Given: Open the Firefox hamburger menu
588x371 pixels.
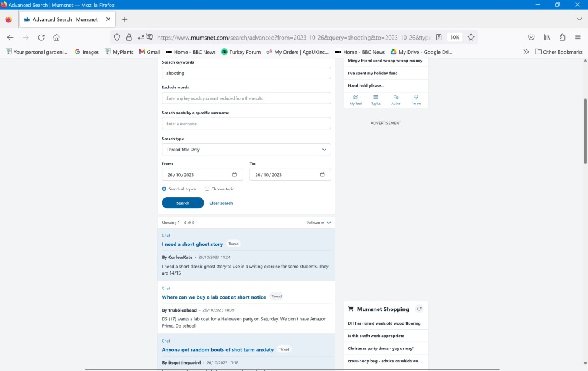Looking at the screenshot, I should (x=577, y=37).
